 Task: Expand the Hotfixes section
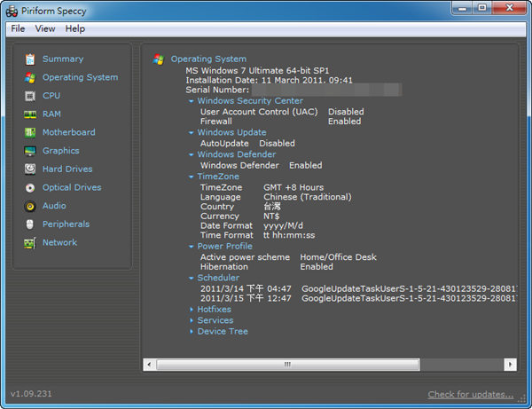point(191,310)
